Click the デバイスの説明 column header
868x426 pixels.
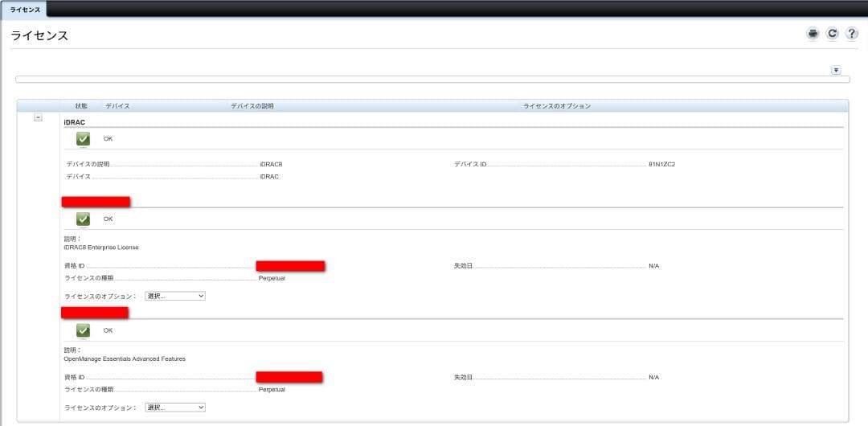click(252, 106)
